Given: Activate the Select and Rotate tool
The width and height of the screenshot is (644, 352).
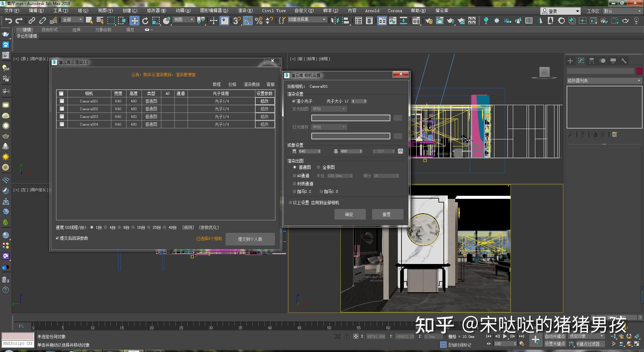Looking at the screenshot, I should point(145,21).
